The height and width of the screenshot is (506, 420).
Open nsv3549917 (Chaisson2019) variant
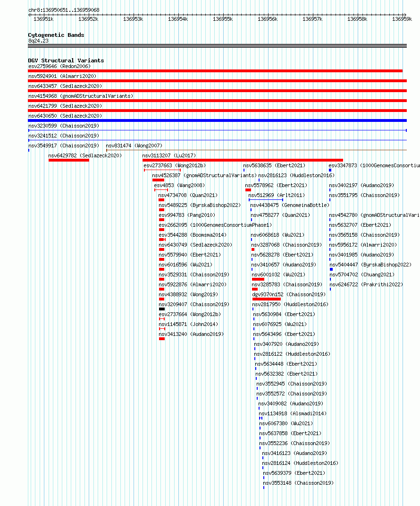coord(64,146)
